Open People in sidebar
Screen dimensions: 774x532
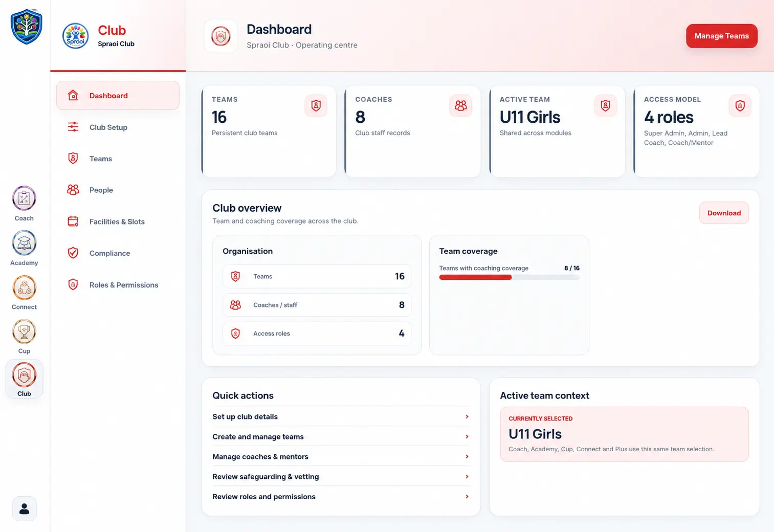[118, 190]
